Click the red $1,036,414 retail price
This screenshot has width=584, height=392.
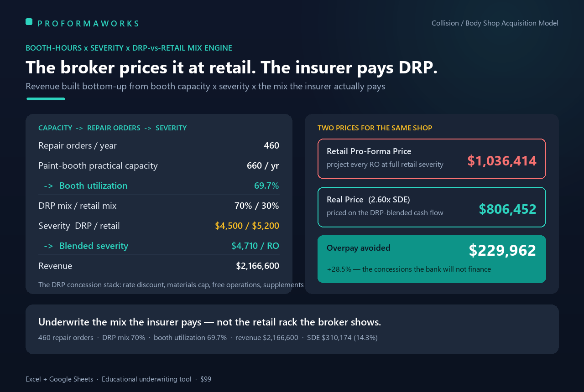tap(502, 161)
